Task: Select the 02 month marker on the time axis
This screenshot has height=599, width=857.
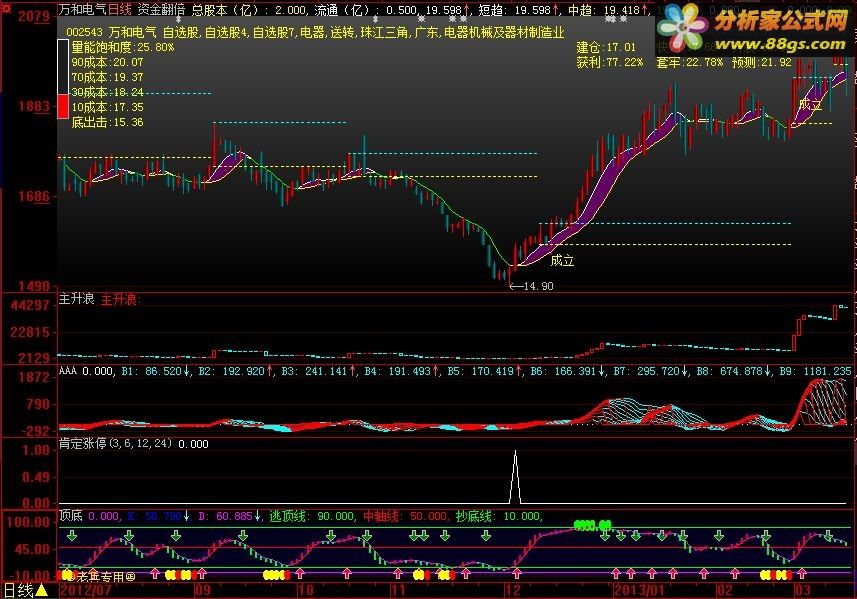Action: click(x=725, y=590)
